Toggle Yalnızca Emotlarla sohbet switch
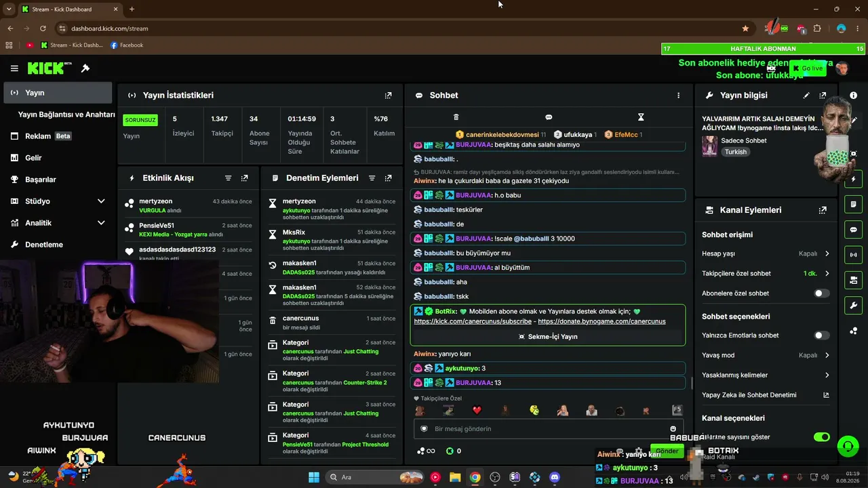The width and height of the screenshot is (868, 488). pyautogui.click(x=821, y=335)
